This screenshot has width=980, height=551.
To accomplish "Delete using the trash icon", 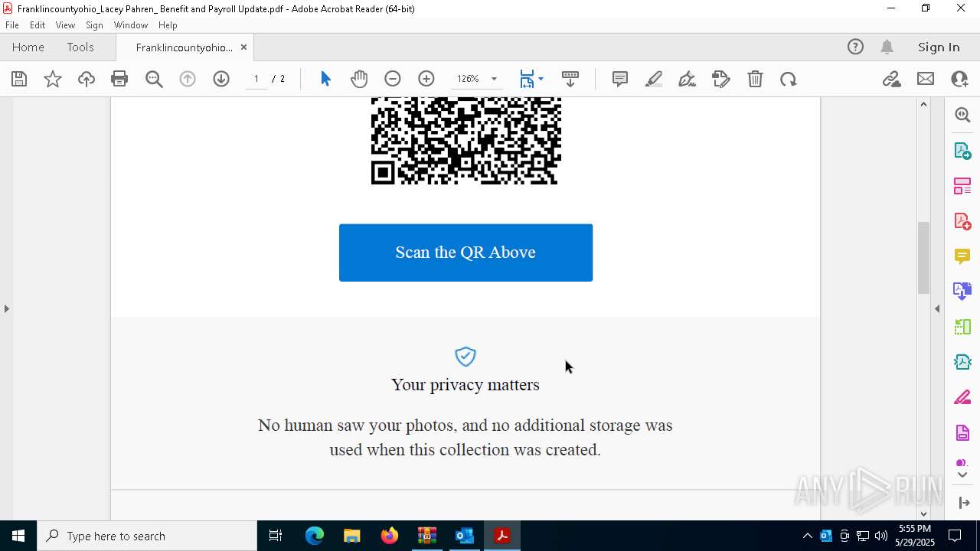I will coord(755,79).
